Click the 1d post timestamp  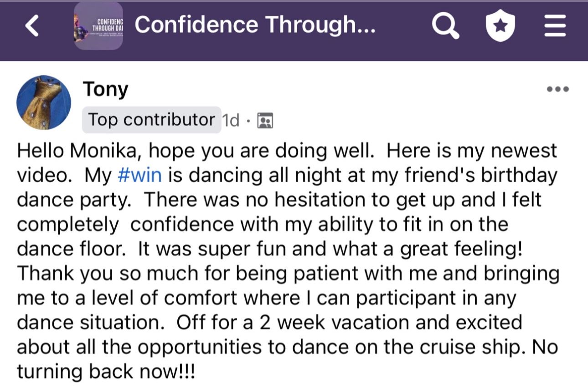point(231,121)
